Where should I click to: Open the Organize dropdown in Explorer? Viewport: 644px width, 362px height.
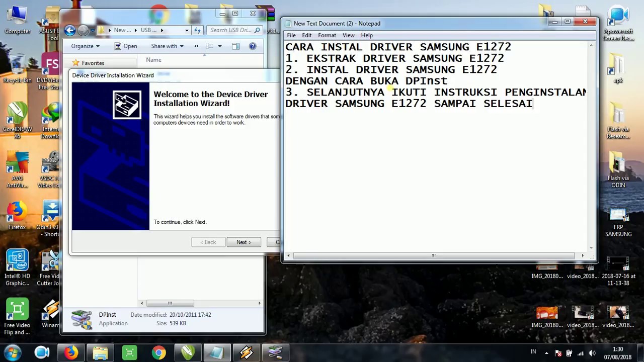85,46
